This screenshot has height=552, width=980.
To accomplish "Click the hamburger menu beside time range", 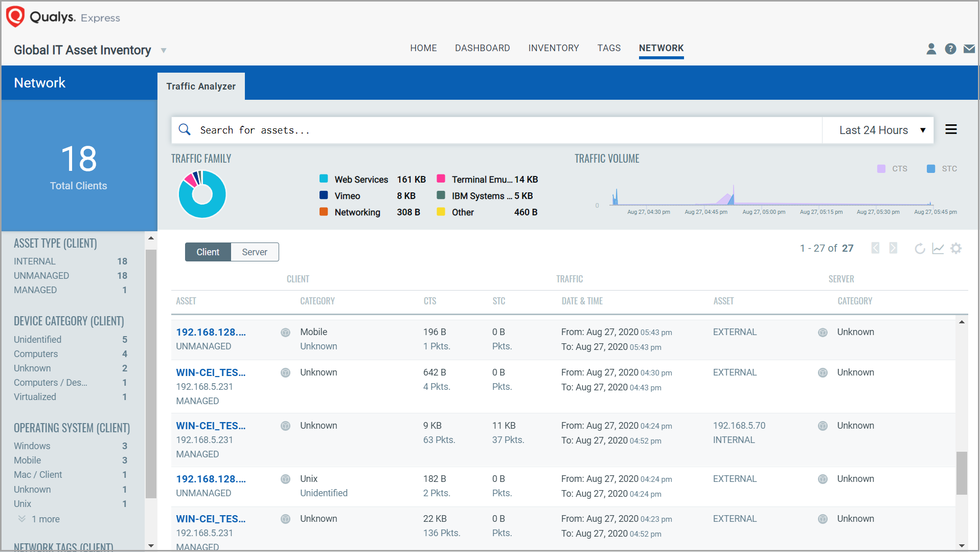I will 951,130.
